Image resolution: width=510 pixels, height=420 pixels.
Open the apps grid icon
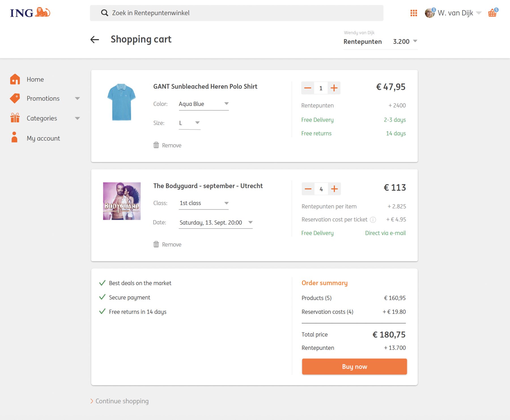(x=414, y=13)
